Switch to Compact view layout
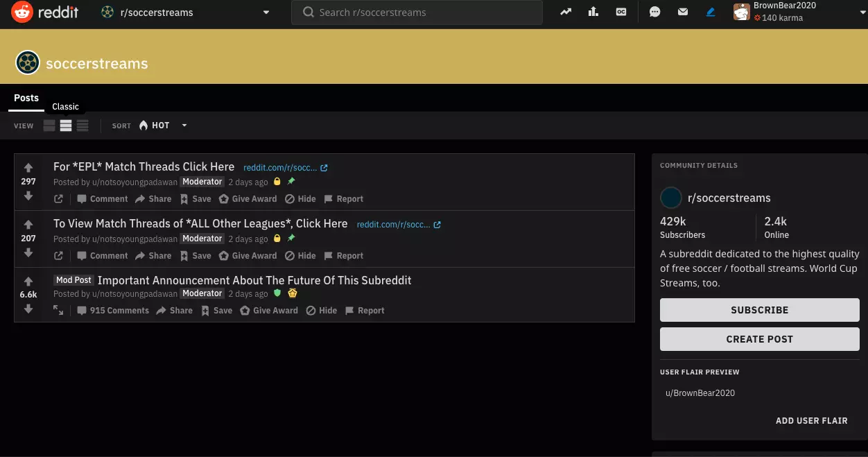868x457 pixels. (x=83, y=126)
